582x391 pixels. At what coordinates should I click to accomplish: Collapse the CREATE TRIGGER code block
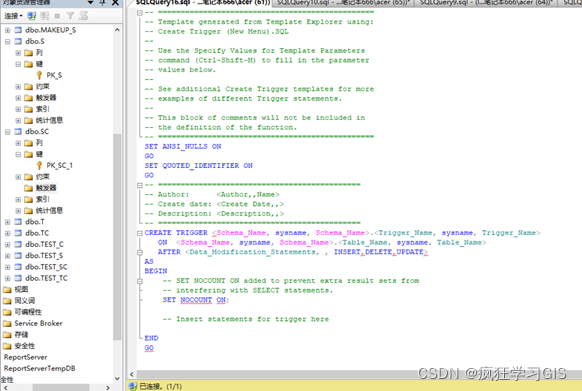140,233
